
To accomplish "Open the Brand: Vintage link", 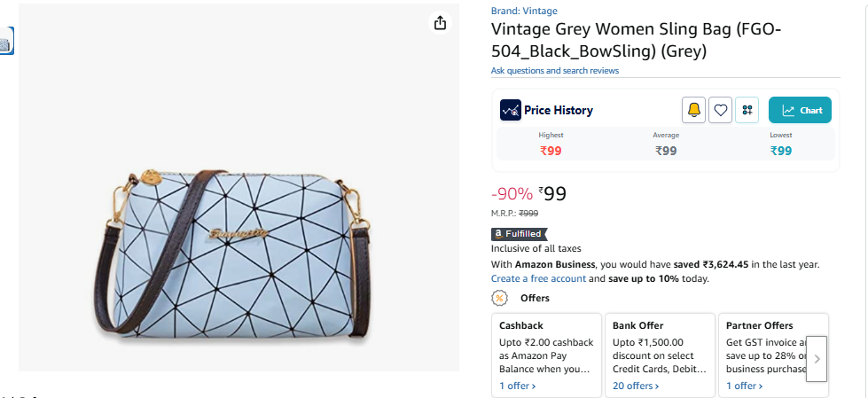I will click(524, 11).
